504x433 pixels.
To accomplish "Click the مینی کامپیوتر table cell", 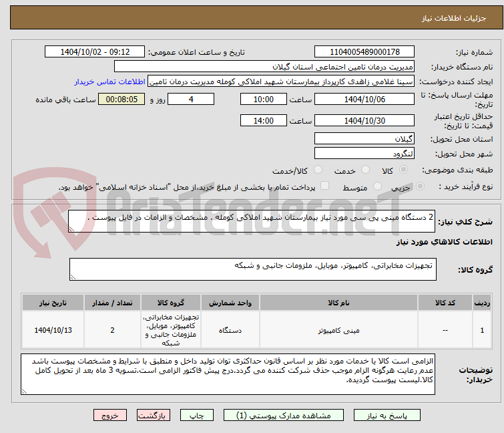I will click(x=338, y=330).
